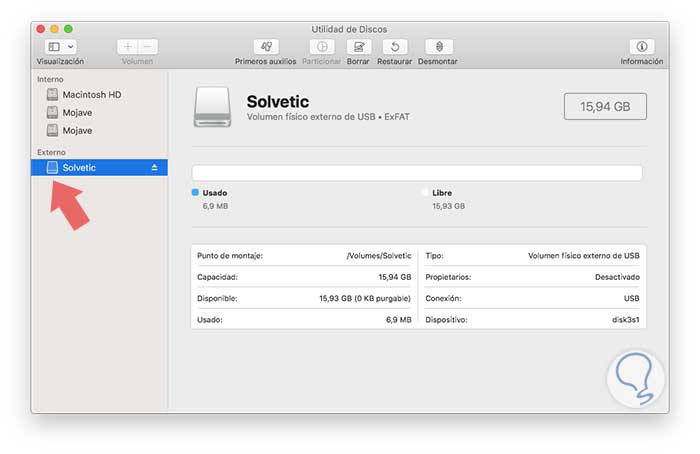
Task: Minimize the window with the yellow button
Action: pos(54,29)
